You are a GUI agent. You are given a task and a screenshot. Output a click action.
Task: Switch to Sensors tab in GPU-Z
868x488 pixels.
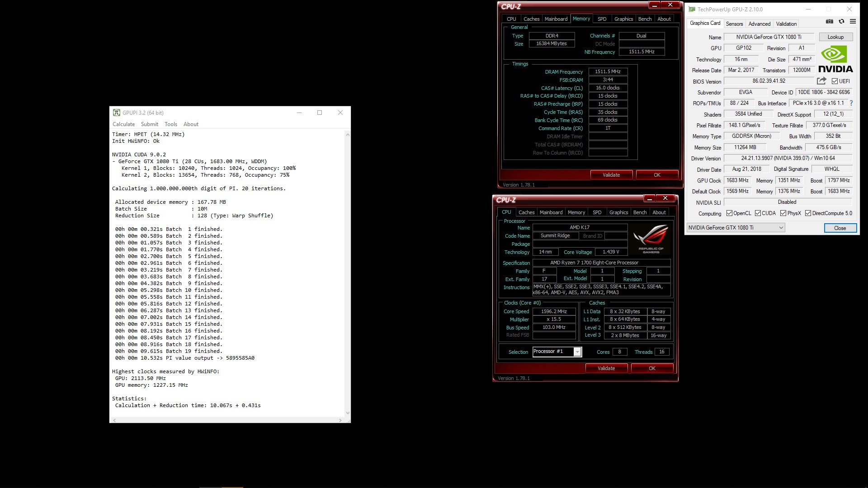tap(734, 24)
